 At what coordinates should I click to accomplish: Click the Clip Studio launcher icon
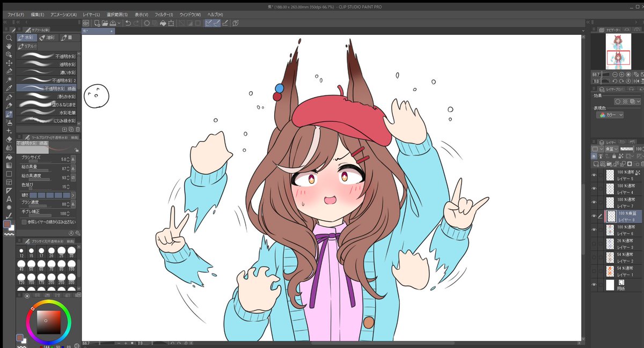[86, 23]
